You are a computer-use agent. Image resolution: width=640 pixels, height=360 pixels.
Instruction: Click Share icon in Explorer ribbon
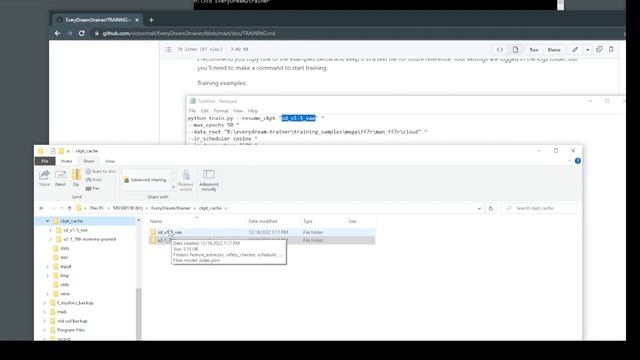pyautogui.click(x=44, y=178)
